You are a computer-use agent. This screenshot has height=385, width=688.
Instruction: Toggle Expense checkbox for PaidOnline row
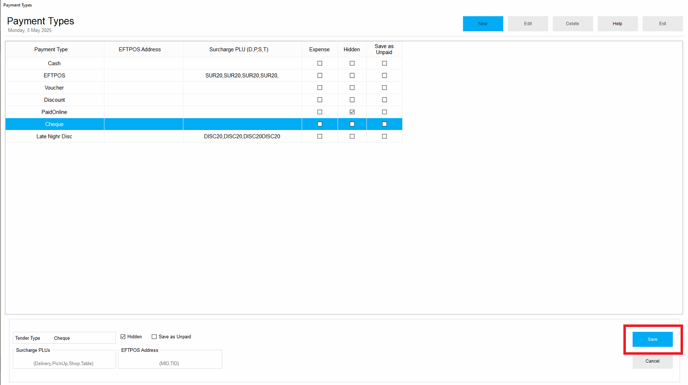point(319,112)
